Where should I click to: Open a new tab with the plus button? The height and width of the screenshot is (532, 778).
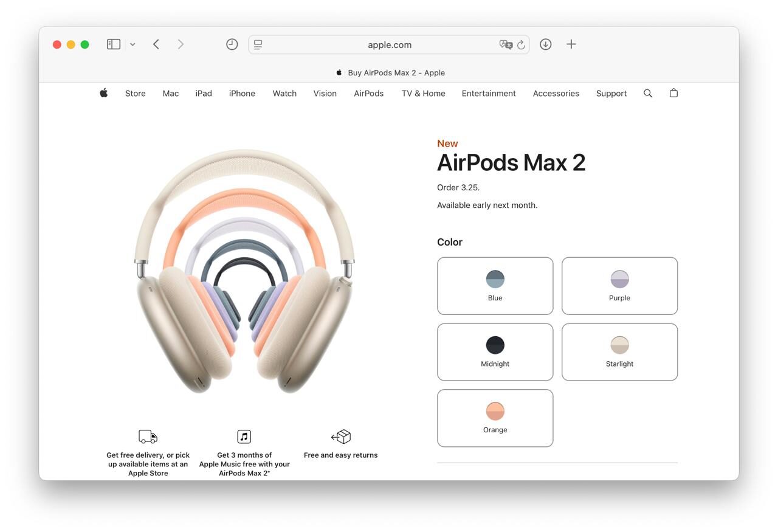tap(571, 44)
